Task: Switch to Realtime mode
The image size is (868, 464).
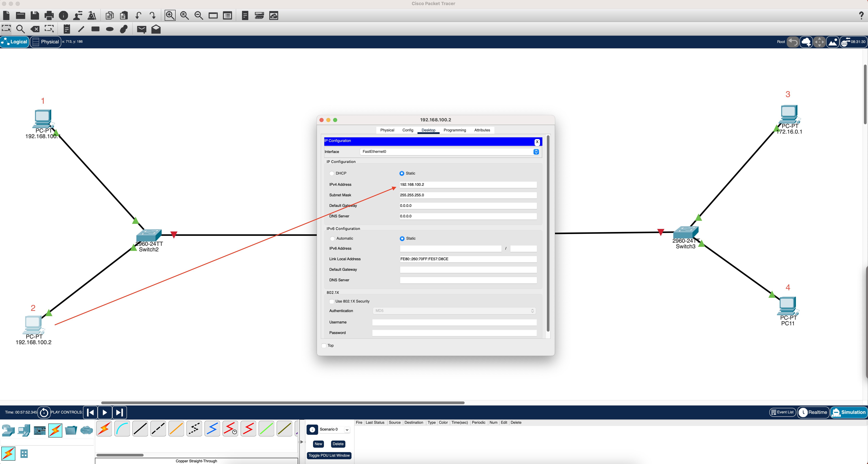Action: pyautogui.click(x=813, y=412)
